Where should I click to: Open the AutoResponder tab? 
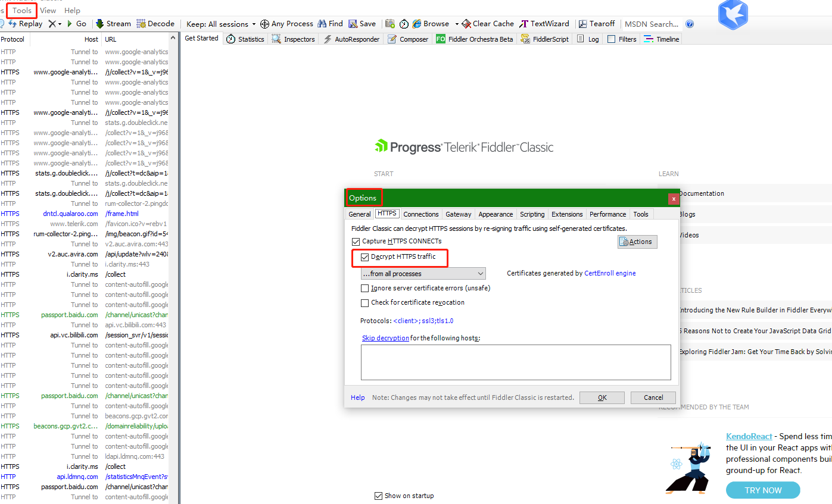pos(351,39)
